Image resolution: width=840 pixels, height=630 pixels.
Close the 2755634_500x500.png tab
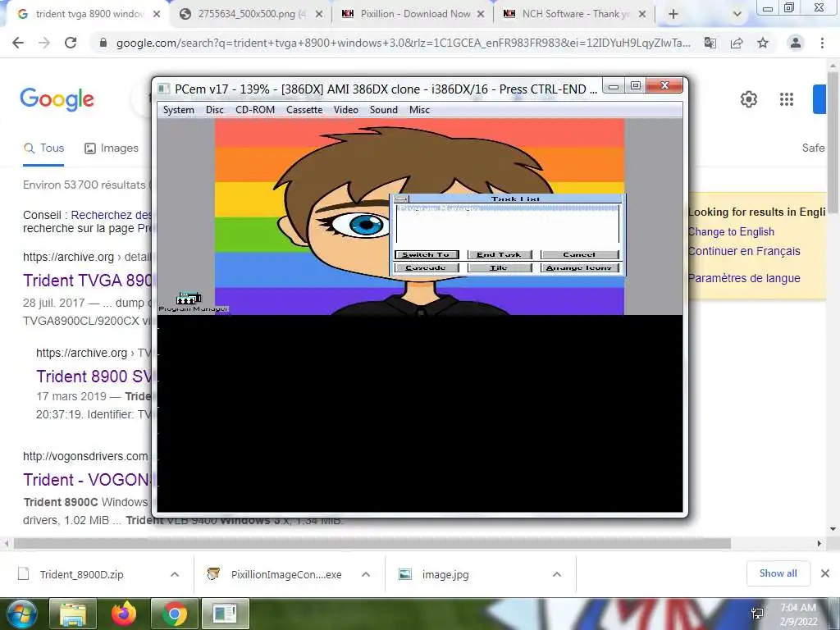[x=319, y=15]
